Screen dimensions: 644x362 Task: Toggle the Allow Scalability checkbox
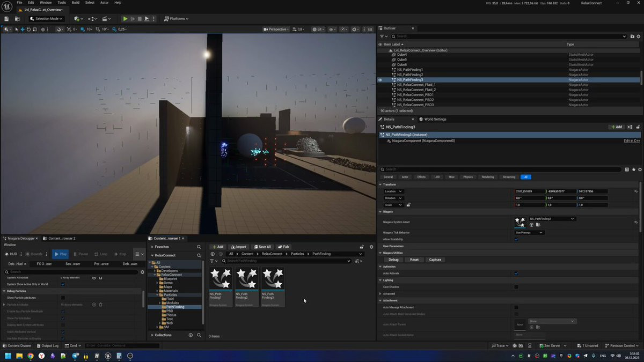coord(516,239)
